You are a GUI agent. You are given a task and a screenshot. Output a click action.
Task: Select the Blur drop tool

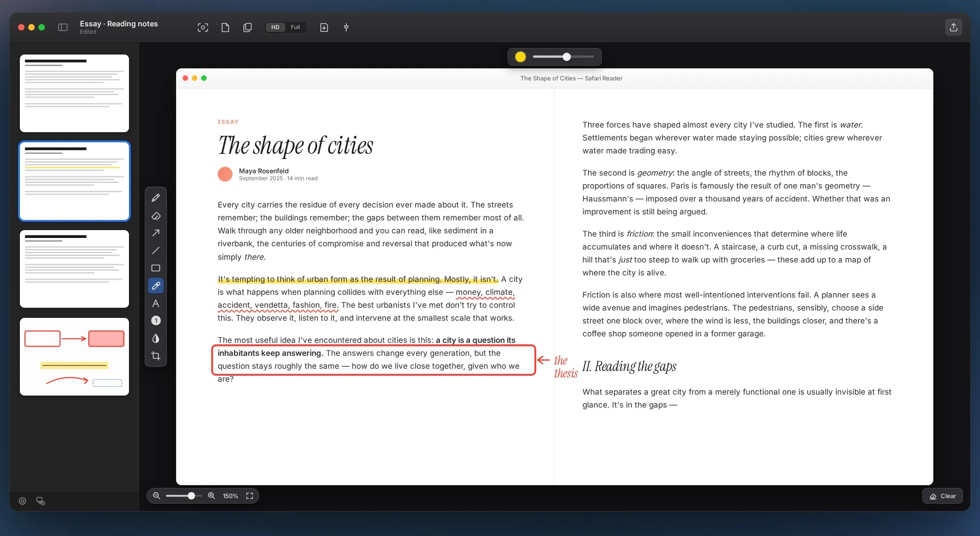point(156,338)
